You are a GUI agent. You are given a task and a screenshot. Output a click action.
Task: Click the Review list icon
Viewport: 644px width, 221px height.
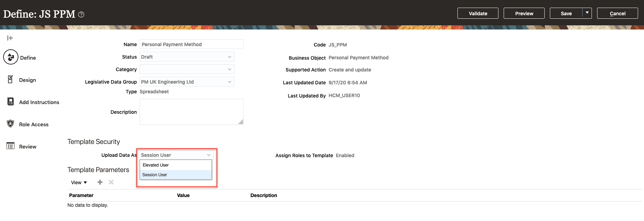coord(10,146)
